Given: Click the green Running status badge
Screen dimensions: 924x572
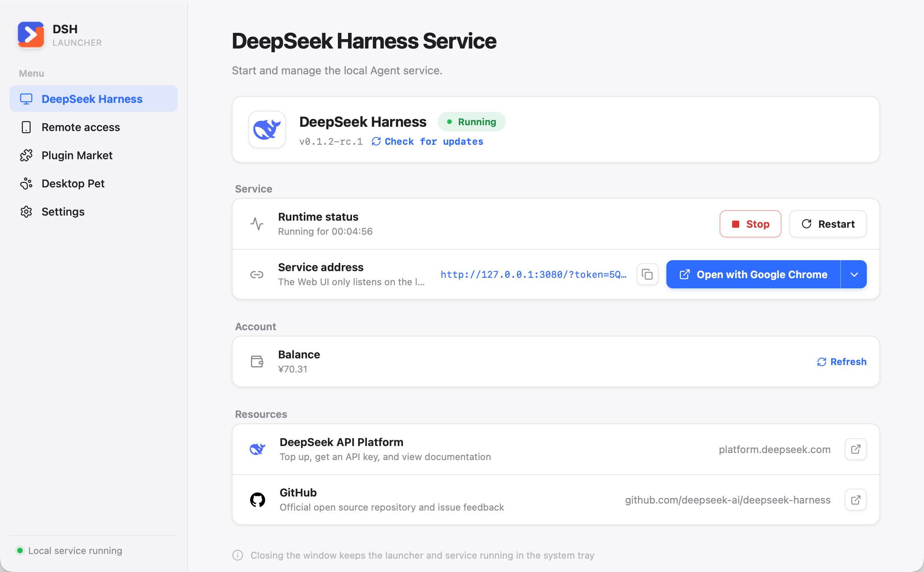Looking at the screenshot, I should (472, 122).
